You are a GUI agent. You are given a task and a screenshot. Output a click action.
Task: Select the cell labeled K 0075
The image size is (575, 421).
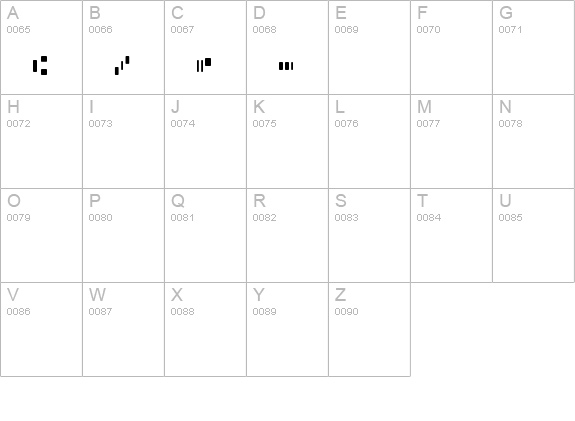pos(288,142)
